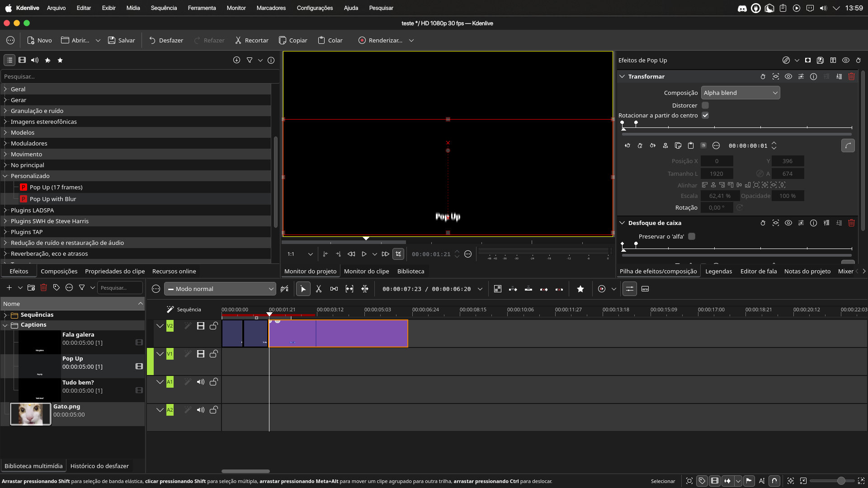
Task: Collapse the Transformar effect section
Action: [x=622, y=76]
